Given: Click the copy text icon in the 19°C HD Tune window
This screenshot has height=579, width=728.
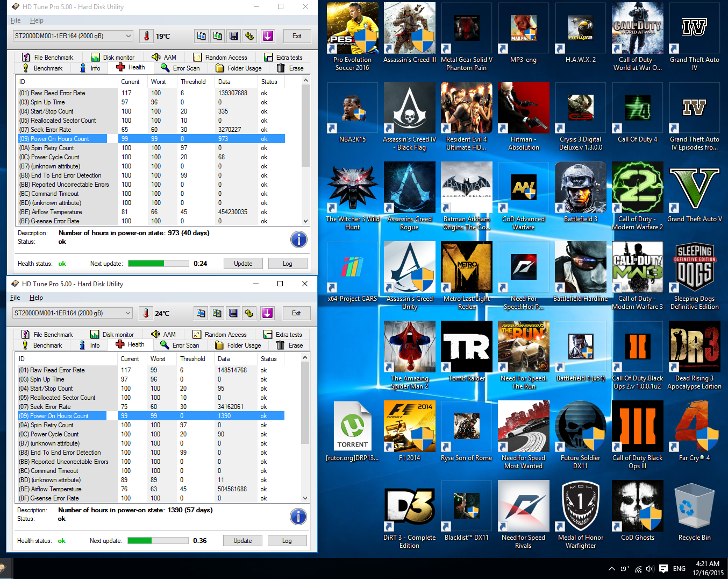Looking at the screenshot, I should point(201,36).
